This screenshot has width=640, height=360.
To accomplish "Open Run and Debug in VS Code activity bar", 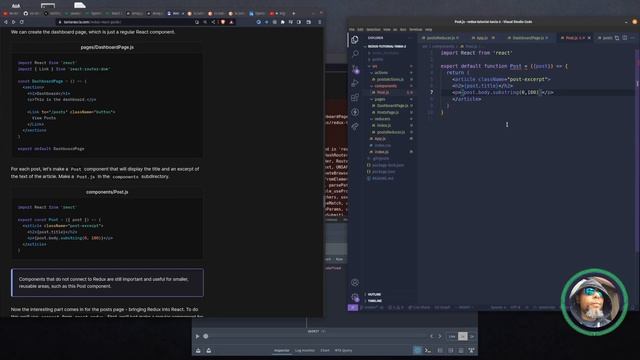I will point(355,83).
